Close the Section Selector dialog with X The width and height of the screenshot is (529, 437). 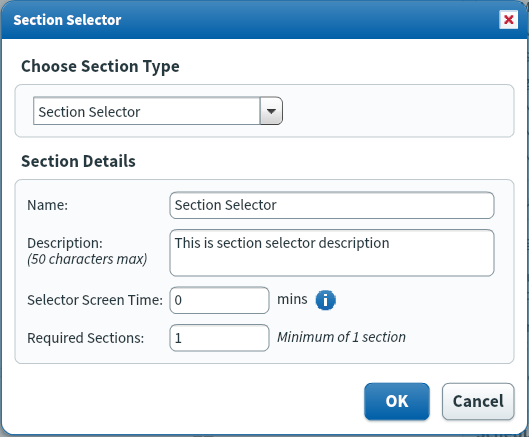pyautogui.click(x=508, y=20)
